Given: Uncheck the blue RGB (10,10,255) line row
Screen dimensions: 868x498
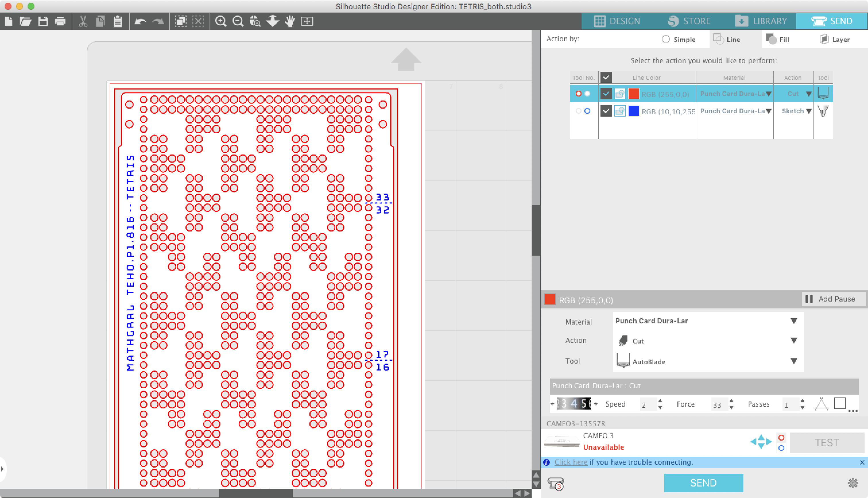Looking at the screenshot, I should [x=606, y=111].
